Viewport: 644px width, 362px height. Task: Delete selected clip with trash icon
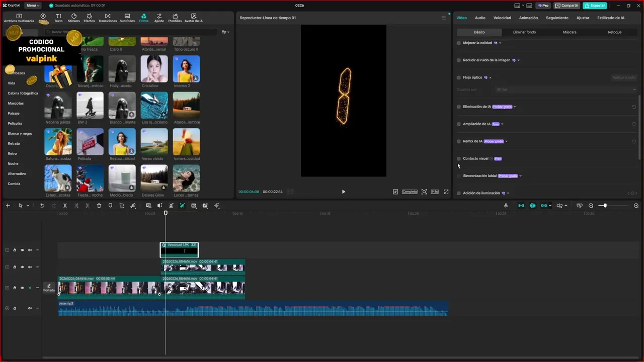pos(99,206)
